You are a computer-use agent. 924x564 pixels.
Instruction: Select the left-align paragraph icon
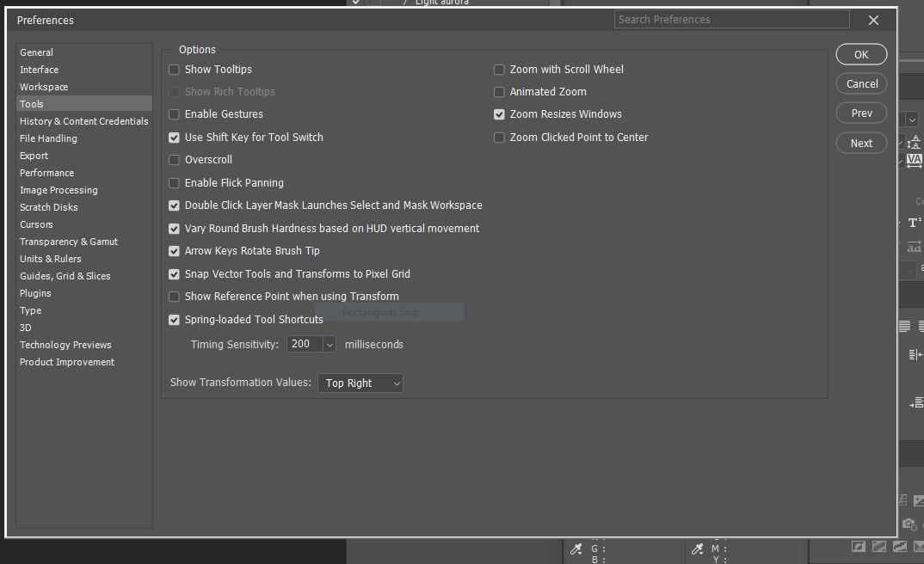(x=903, y=326)
